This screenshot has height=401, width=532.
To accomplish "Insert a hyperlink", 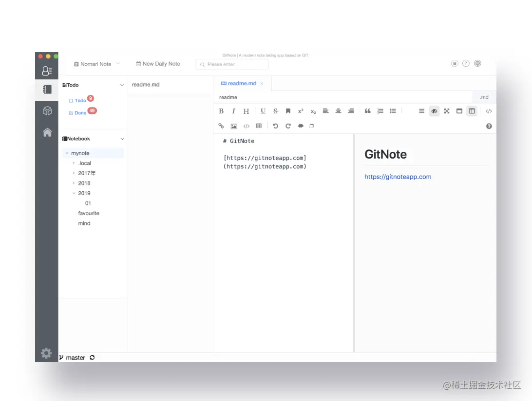I will (x=221, y=126).
